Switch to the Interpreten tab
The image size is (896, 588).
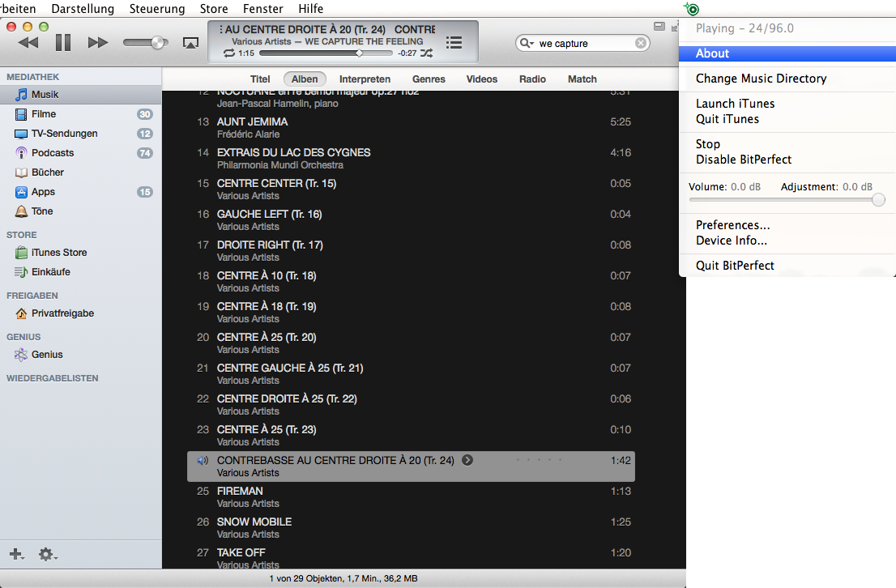365,79
